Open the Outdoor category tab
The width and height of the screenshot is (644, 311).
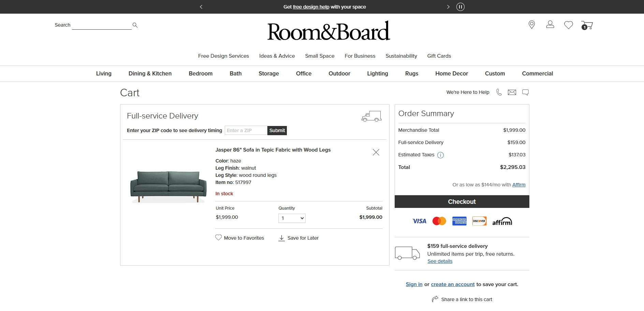[339, 73]
